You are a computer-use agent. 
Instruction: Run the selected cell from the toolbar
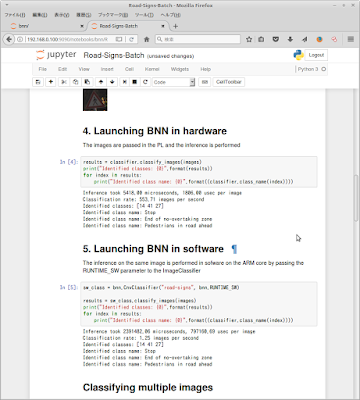coord(125,82)
